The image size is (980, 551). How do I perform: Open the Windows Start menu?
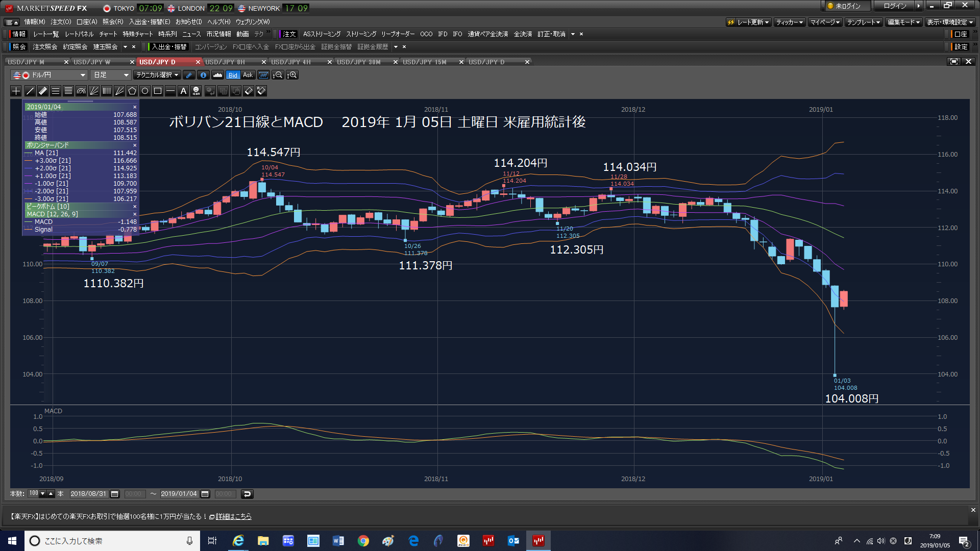(x=12, y=541)
